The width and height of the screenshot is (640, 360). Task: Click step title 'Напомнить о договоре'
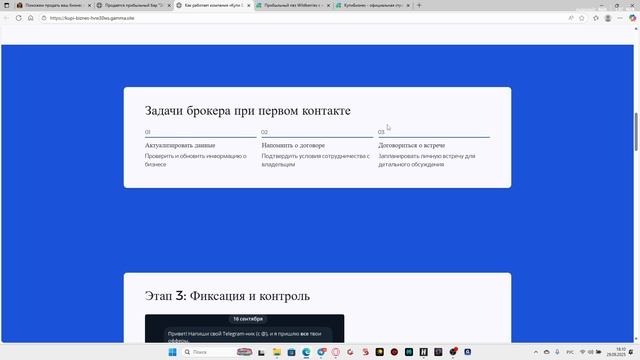tap(293, 145)
